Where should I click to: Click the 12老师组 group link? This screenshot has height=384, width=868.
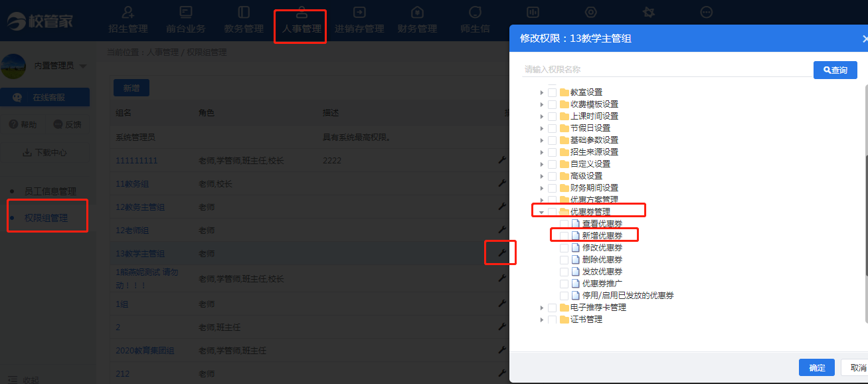pos(132,231)
